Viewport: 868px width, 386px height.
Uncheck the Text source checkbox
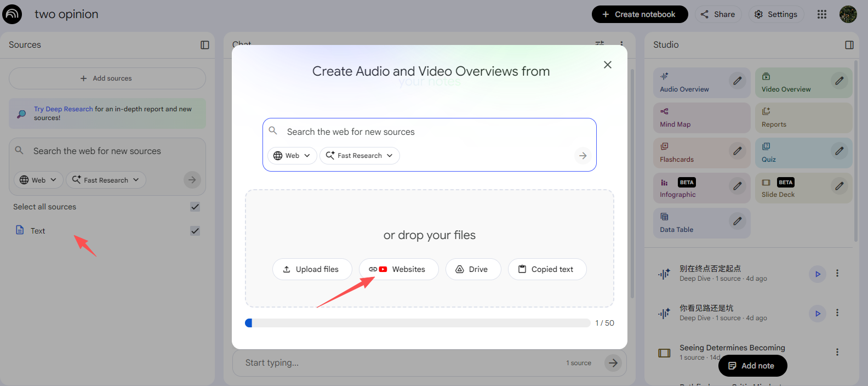195,231
